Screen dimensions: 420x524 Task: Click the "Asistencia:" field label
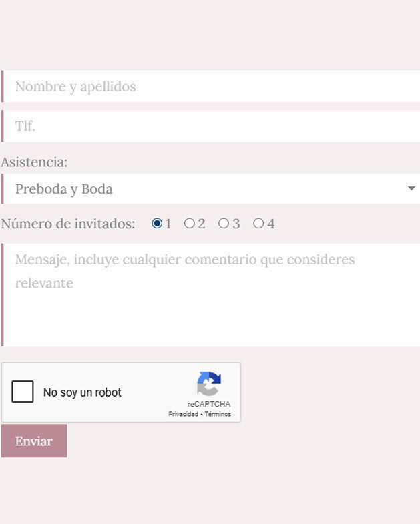[34, 162]
